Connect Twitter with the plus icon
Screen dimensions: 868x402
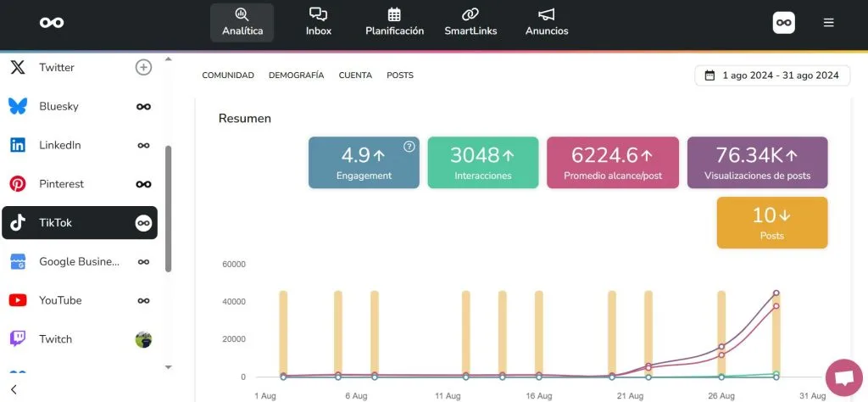coord(144,67)
